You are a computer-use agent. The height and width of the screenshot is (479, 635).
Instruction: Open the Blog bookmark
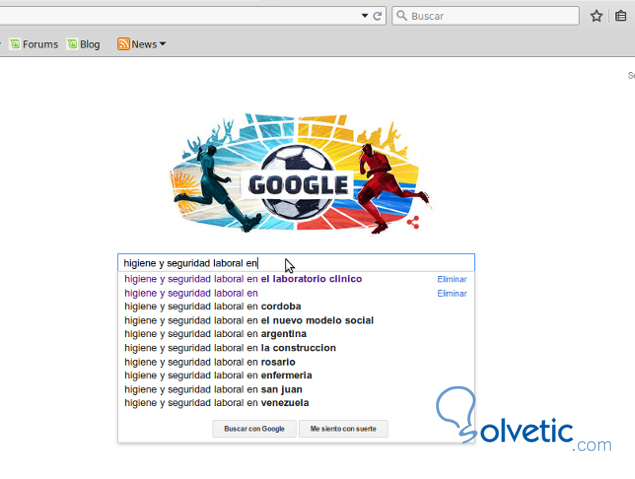click(x=84, y=44)
